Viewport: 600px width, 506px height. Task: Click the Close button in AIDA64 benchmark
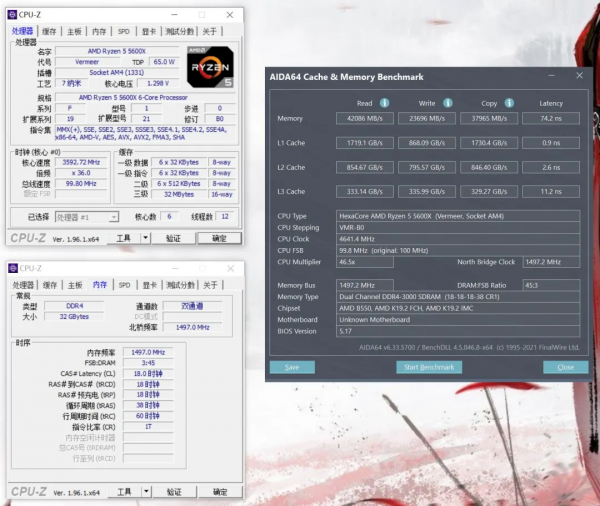[x=565, y=367]
